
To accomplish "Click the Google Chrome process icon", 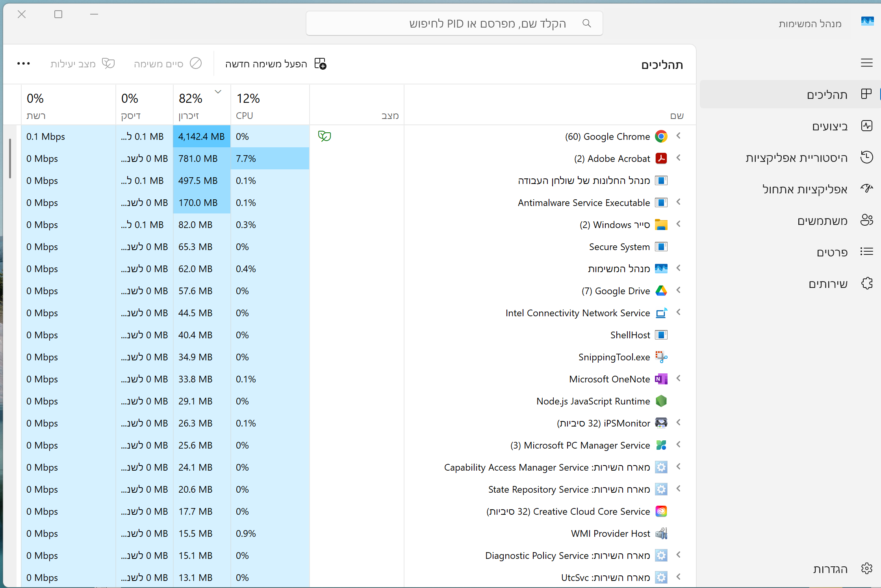I will [x=661, y=137].
